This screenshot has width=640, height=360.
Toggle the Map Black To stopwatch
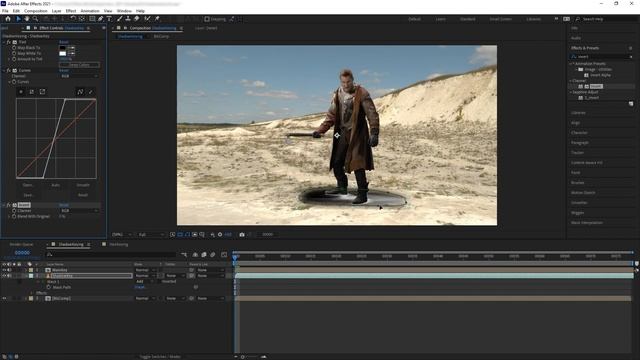pos(14,48)
